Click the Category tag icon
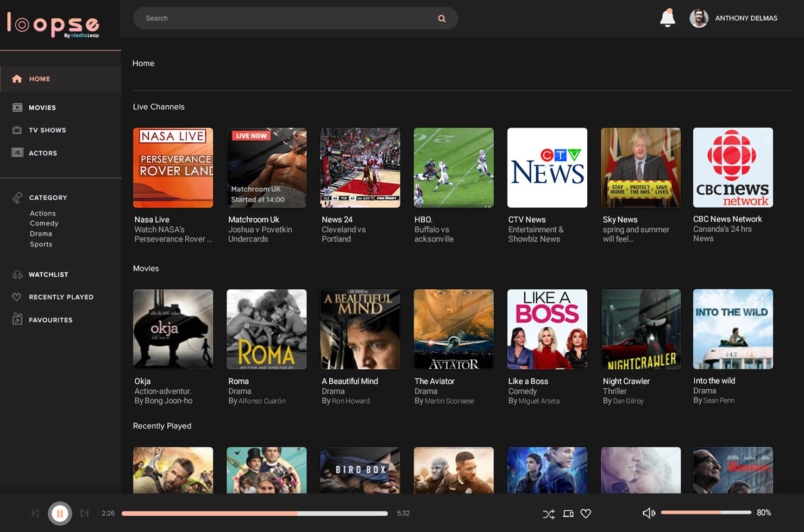The height and width of the screenshot is (532, 804). point(17,197)
